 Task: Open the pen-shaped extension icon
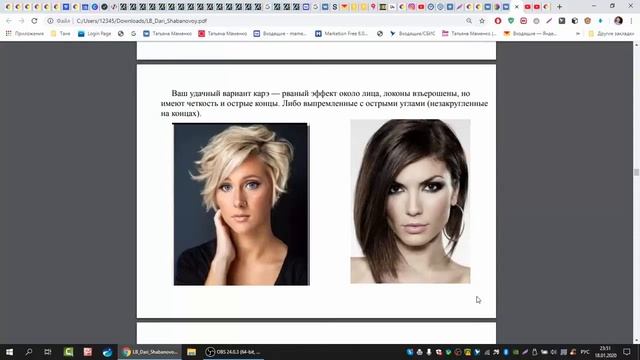(x=549, y=21)
